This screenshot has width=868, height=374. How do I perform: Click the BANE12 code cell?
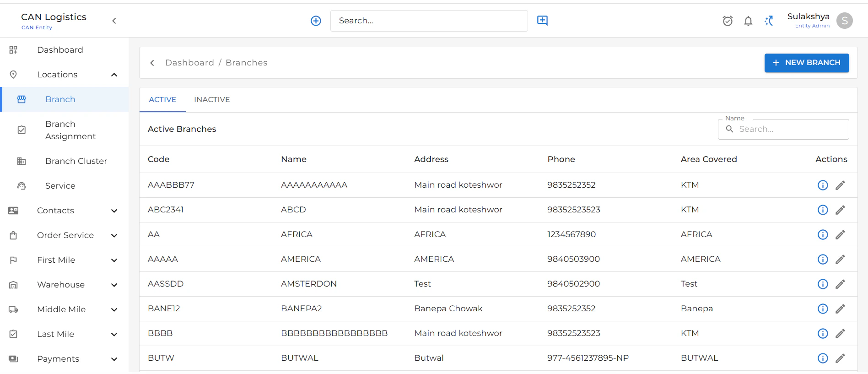click(x=164, y=309)
